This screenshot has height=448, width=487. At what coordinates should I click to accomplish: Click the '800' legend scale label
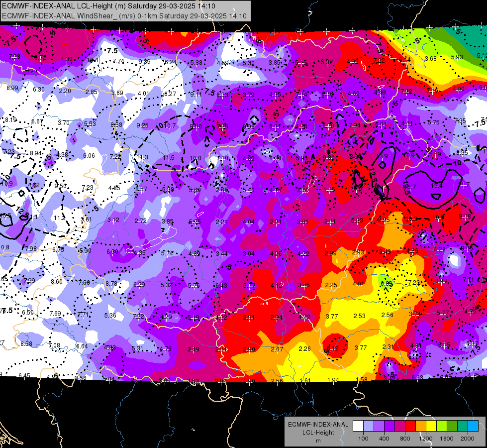click(x=405, y=439)
